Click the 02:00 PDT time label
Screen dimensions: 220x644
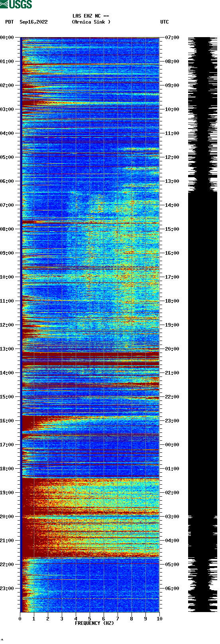coord(7,85)
